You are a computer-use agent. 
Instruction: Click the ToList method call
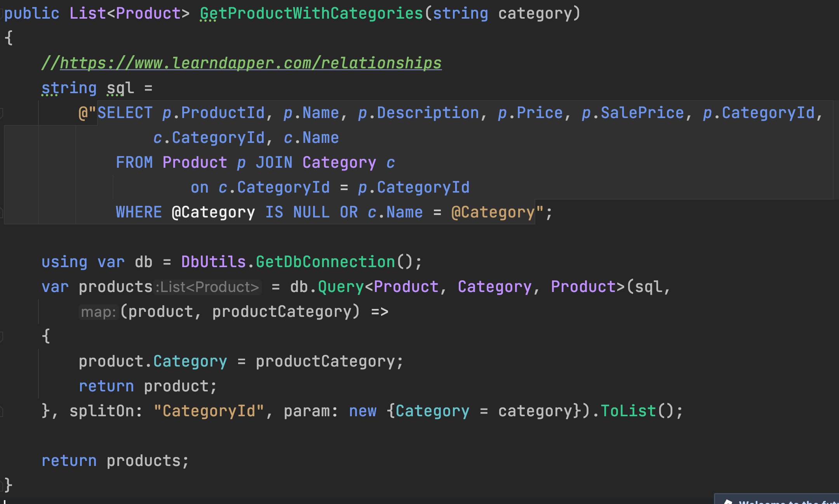click(x=628, y=411)
